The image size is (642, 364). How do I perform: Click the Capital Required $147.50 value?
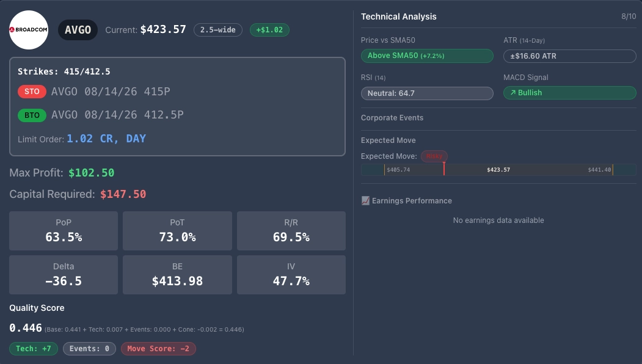click(123, 194)
